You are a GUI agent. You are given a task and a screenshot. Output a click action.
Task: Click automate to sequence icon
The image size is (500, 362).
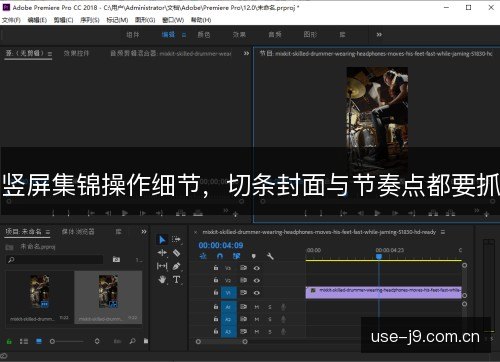[117, 341]
